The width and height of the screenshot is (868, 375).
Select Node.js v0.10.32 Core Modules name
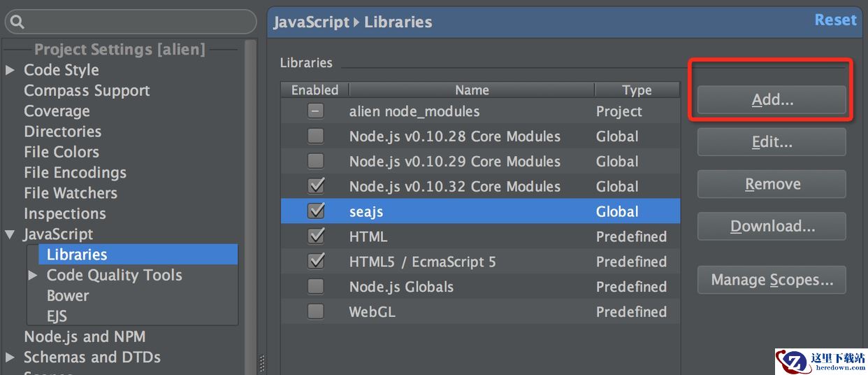pos(455,187)
